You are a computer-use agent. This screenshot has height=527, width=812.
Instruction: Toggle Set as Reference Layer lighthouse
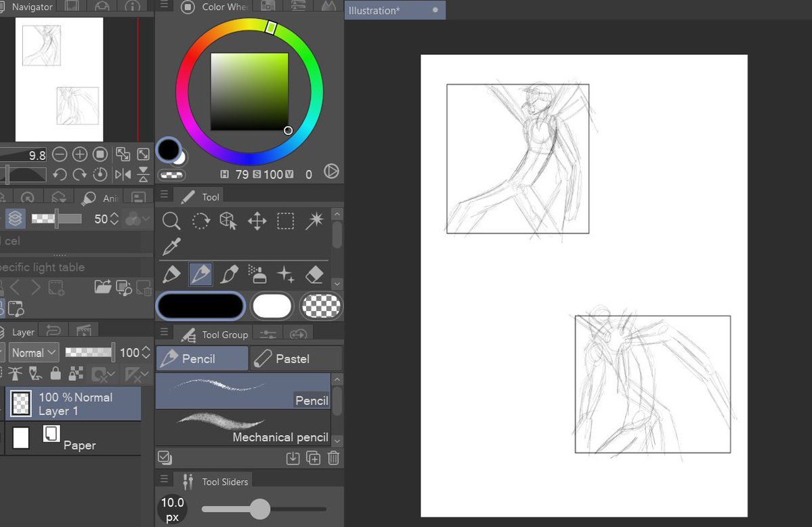[15, 374]
